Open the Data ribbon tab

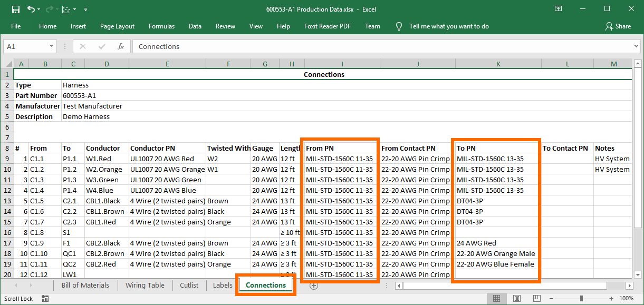(195, 26)
